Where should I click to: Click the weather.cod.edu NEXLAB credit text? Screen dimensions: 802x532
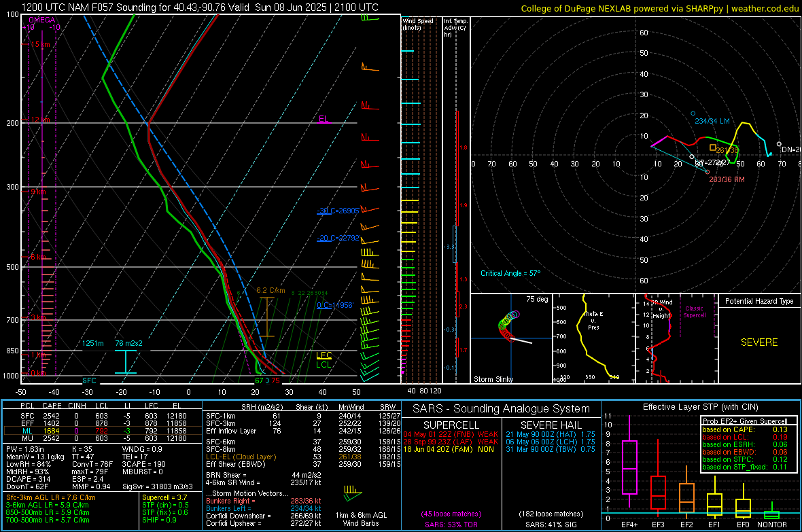click(659, 8)
